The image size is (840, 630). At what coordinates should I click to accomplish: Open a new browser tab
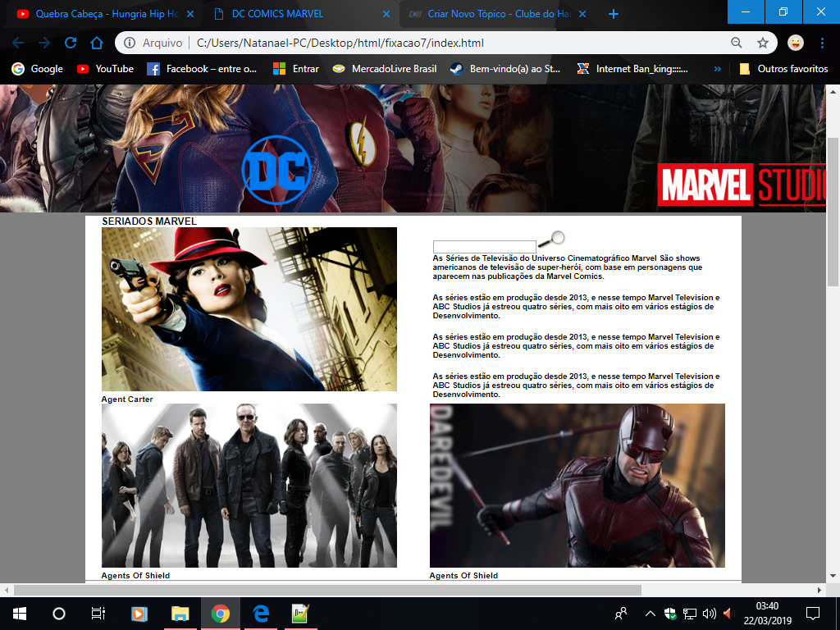(614, 14)
